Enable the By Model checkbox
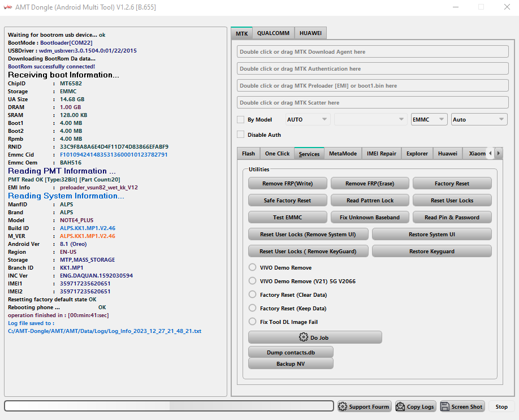The height and width of the screenshot is (420, 519). 241,119
